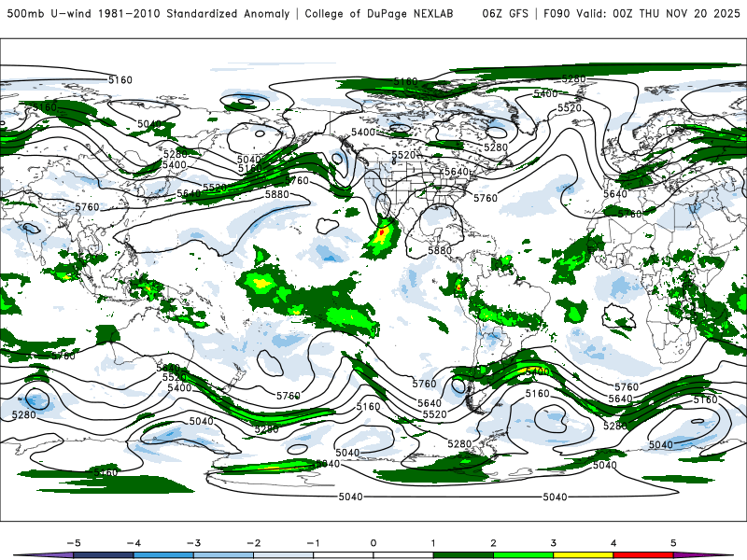Select the yellow colorbar segment between 3 and 4
This screenshot has height=560, width=747.
[x=583, y=555]
